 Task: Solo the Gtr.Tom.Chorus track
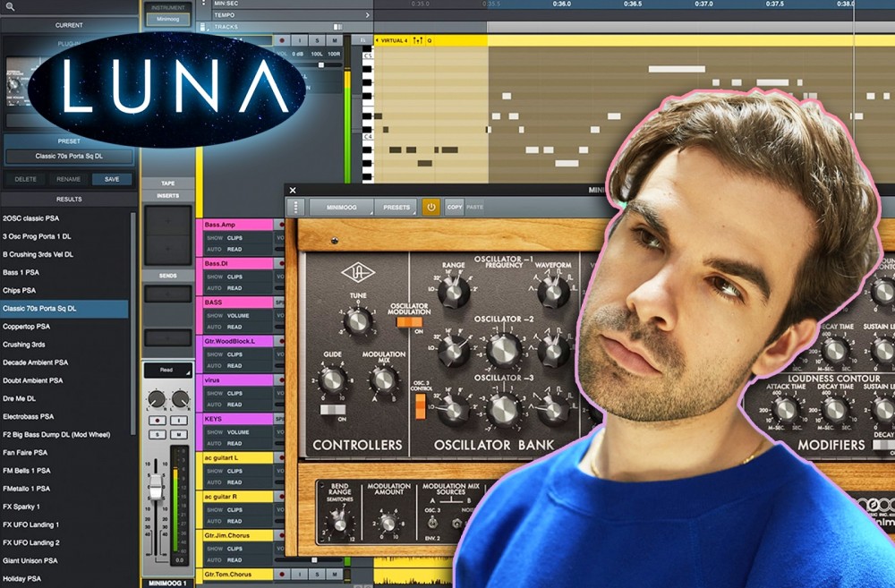click(x=317, y=575)
